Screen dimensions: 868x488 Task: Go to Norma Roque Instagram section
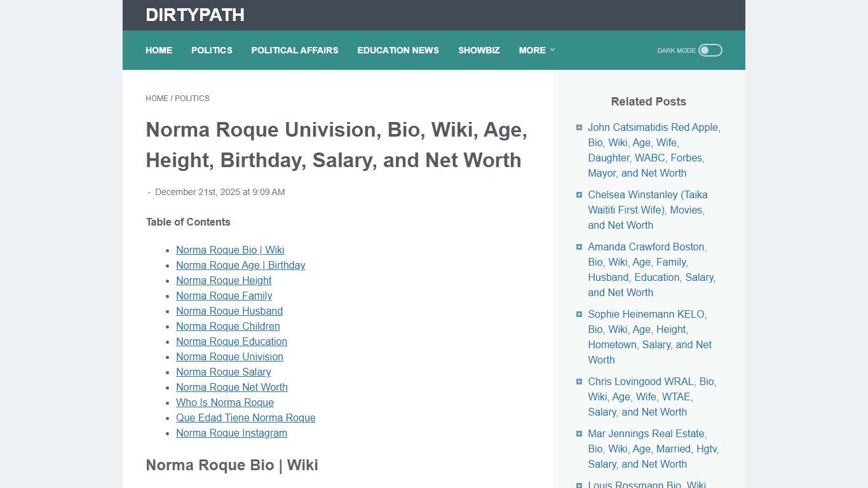(x=231, y=433)
